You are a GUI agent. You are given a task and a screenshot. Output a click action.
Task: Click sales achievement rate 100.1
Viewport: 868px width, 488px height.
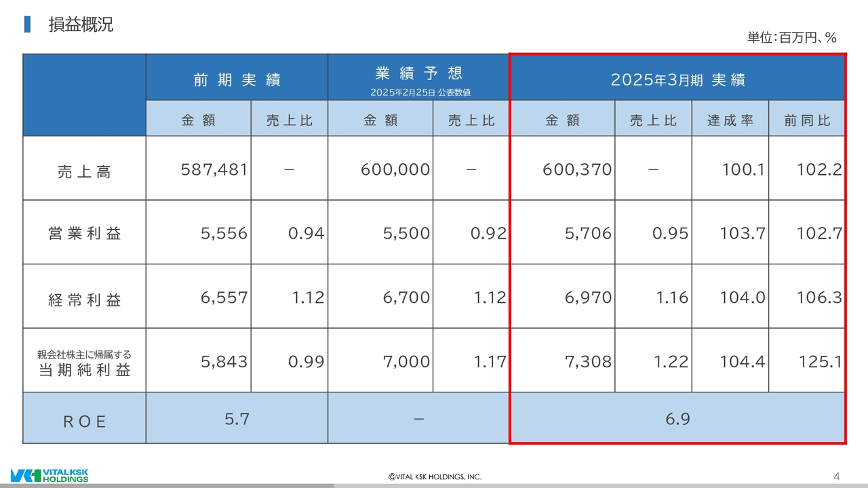click(x=743, y=169)
